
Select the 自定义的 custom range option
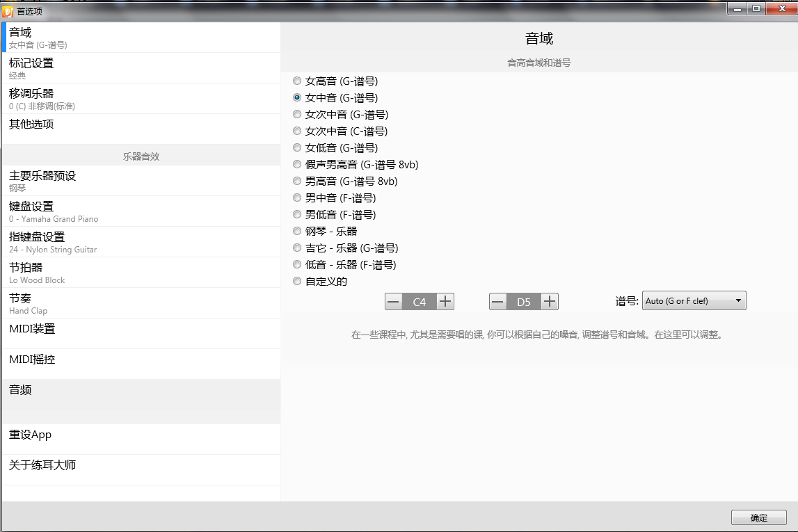pos(297,282)
